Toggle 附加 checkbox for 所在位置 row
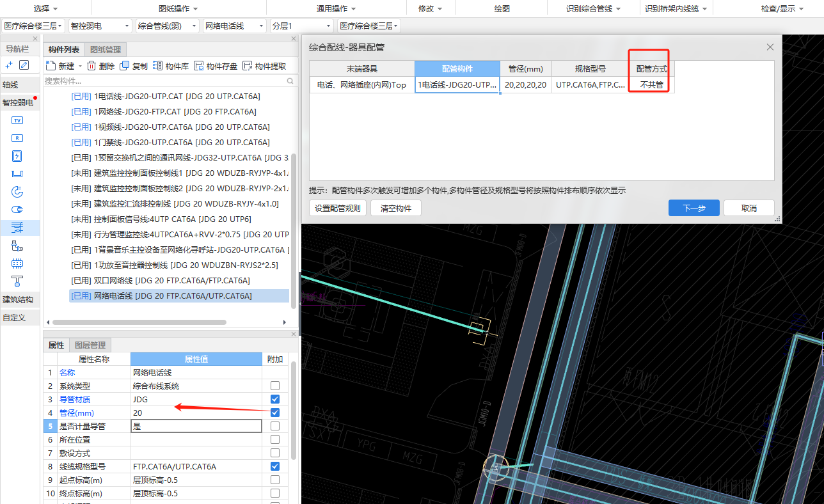 [275, 439]
